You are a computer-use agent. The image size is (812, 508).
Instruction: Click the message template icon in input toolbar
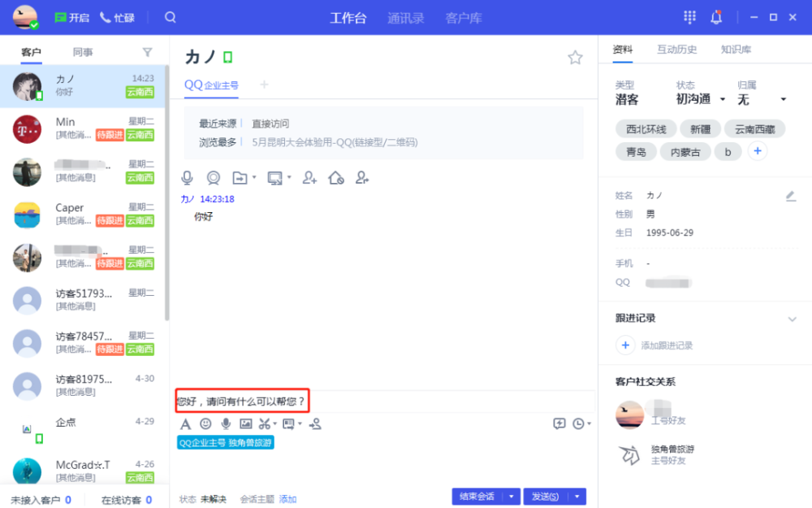[288, 424]
